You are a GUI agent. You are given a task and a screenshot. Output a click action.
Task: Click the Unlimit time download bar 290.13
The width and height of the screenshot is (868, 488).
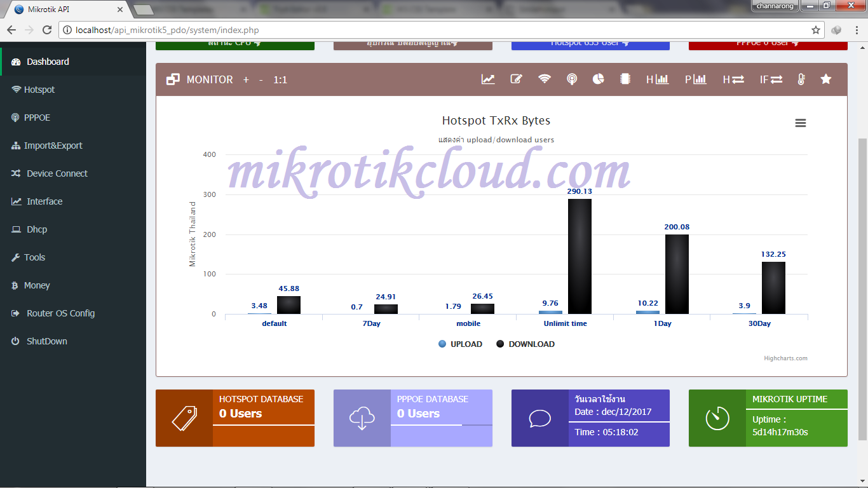(x=580, y=256)
